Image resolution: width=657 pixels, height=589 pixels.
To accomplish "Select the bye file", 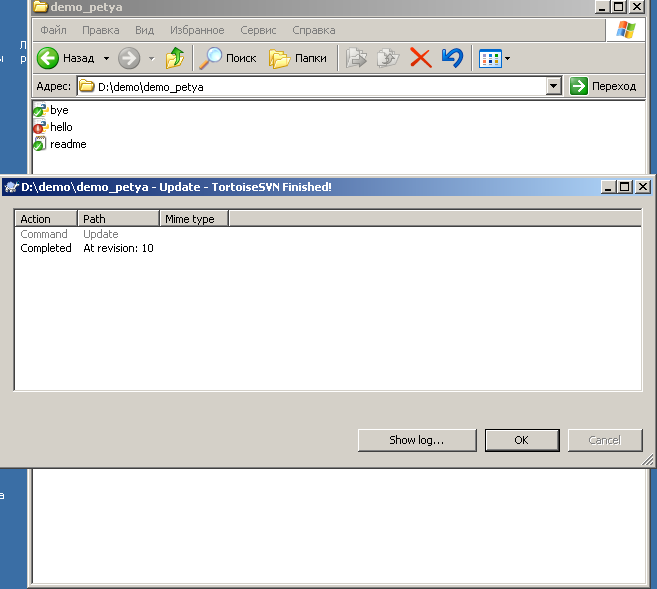I will click(51, 110).
